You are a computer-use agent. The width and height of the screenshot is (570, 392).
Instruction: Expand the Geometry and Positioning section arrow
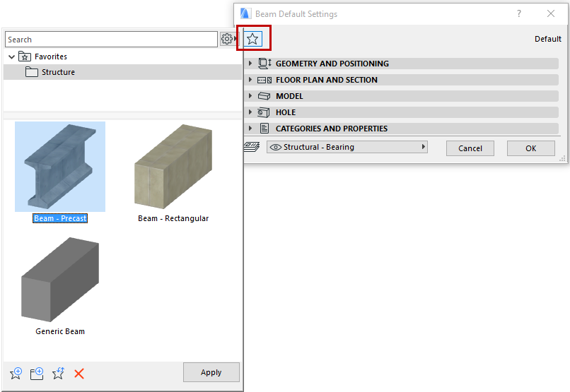tap(250, 63)
